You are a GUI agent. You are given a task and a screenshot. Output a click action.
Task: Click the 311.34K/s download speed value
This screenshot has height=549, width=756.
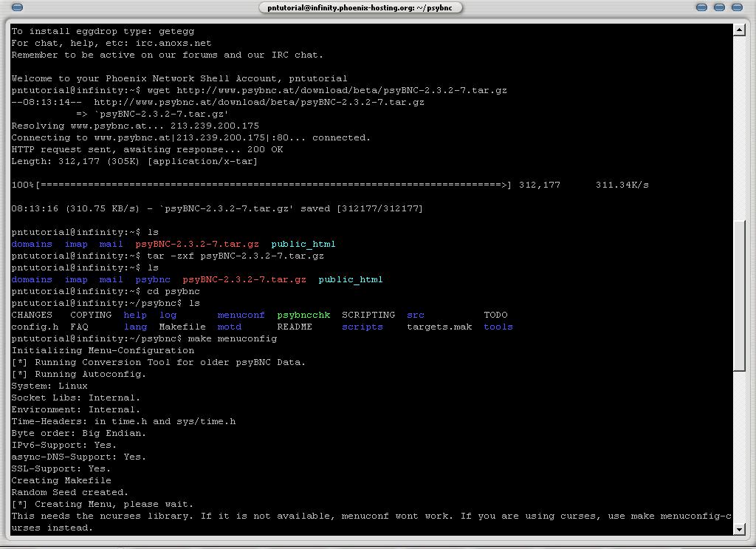[622, 185]
